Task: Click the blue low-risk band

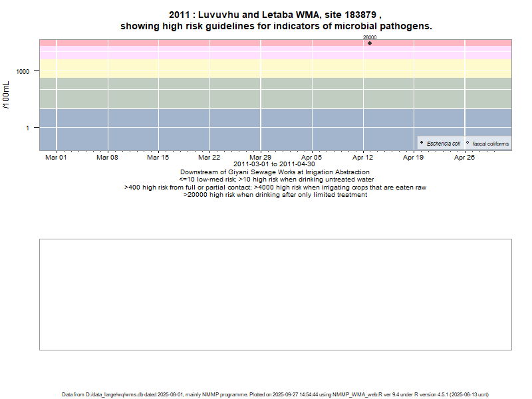Action: tap(199, 130)
